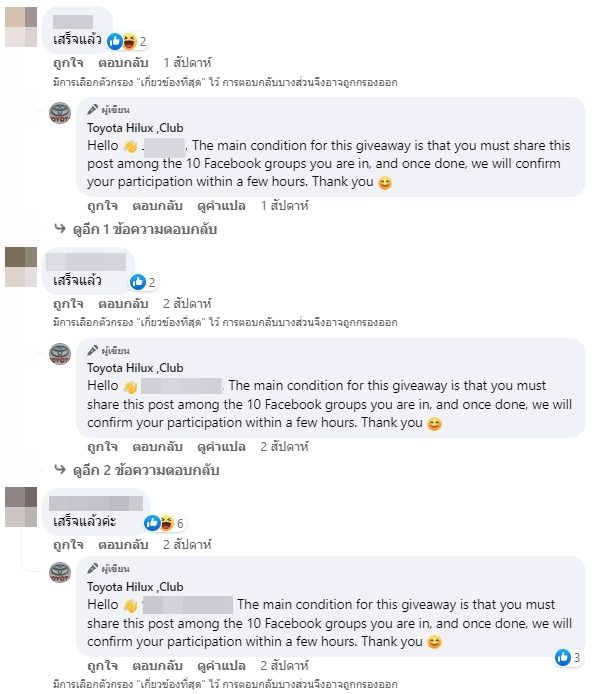Screen dimensions: 613x694
Task: Click like reaction icon on first เสร็จแล้ว comment
Action: tap(115, 42)
